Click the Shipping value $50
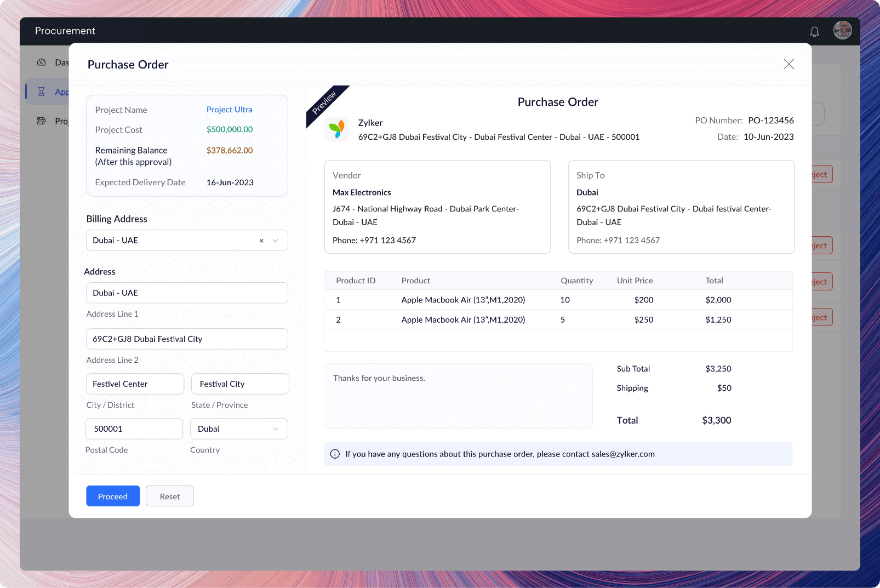880x588 pixels. point(724,388)
